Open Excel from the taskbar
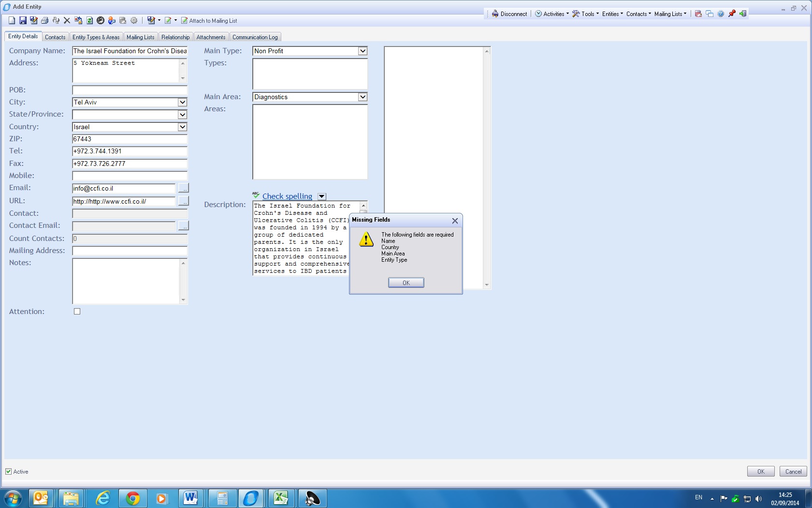 (x=280, y=498)
